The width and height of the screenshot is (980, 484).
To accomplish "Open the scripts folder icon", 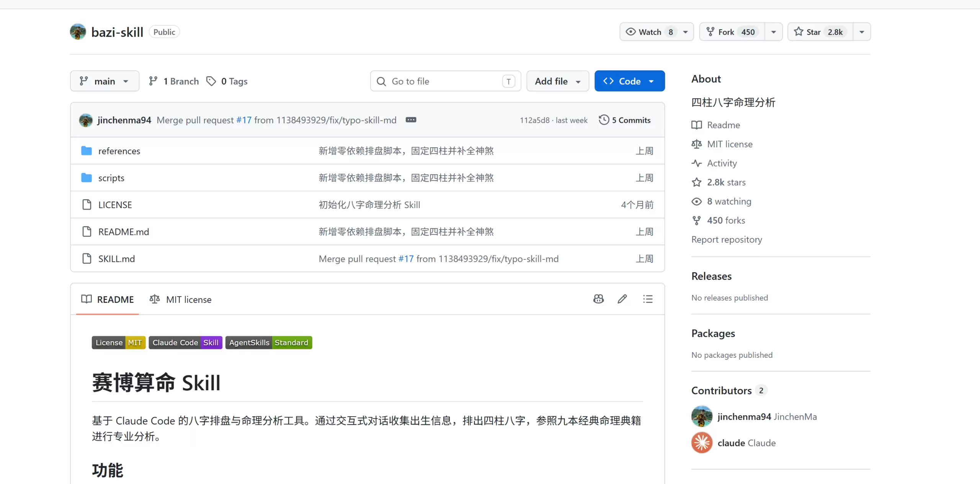I will (87, 178).
